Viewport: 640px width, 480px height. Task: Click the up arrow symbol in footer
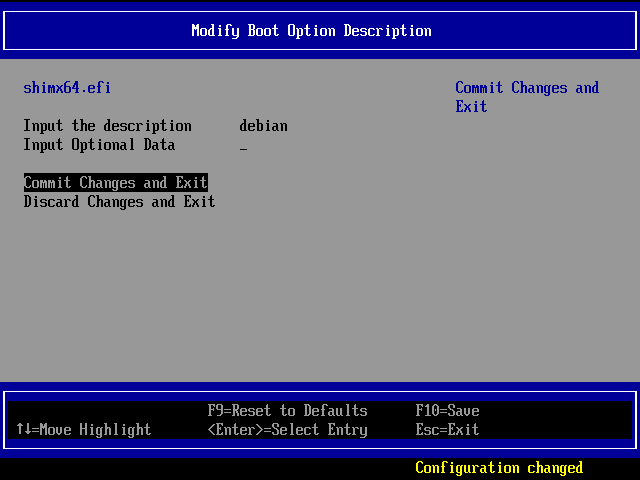(19, 430)
